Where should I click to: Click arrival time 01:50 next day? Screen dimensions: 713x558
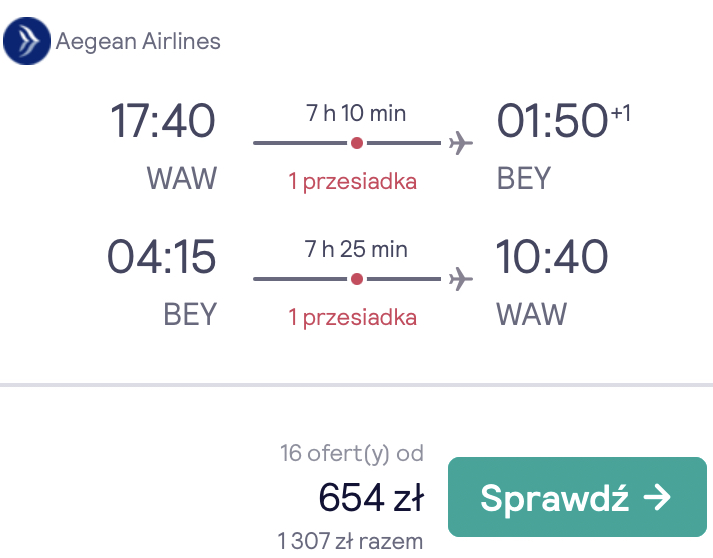click(x=552, y=121)
